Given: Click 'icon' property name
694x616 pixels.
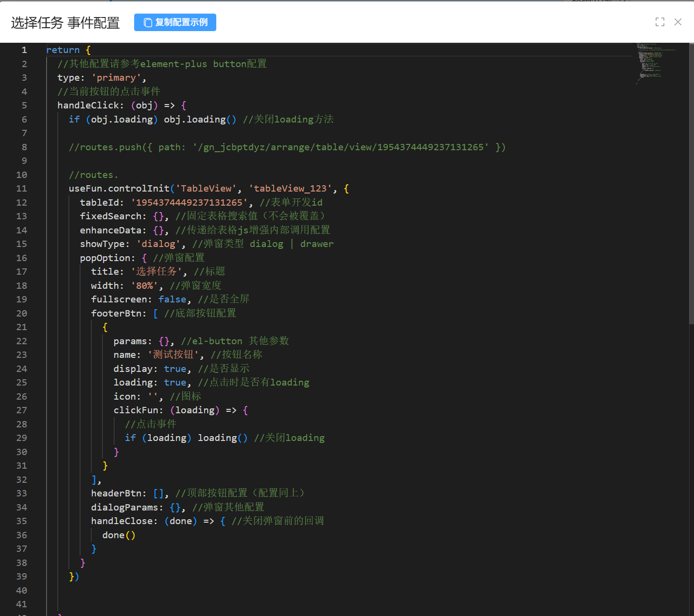Looking at the screenshot, I should tap(124, 396).
